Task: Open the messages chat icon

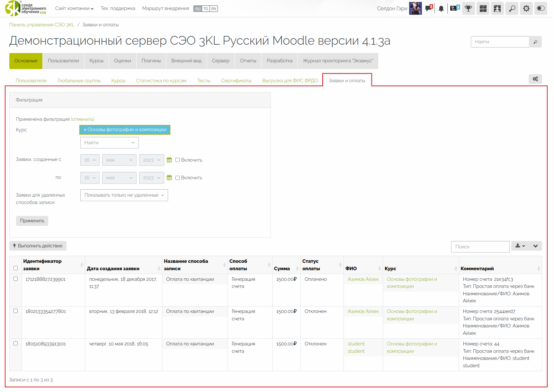Action: point(428,8)
